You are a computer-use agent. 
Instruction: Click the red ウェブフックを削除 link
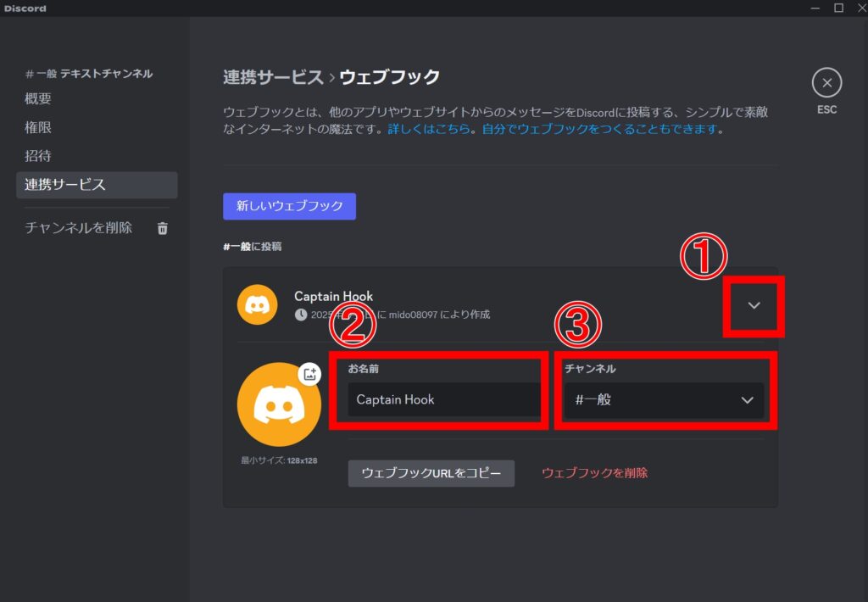594,473
